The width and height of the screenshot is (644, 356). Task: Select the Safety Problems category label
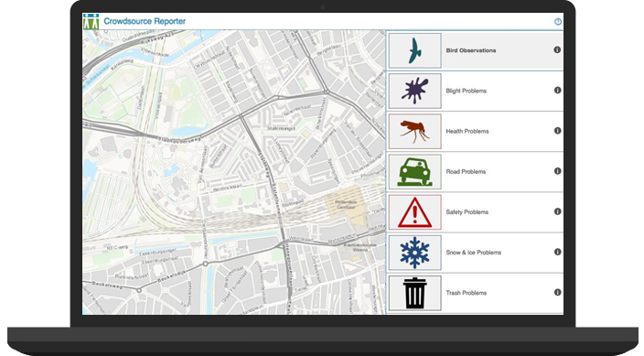[x=467, y=212]
